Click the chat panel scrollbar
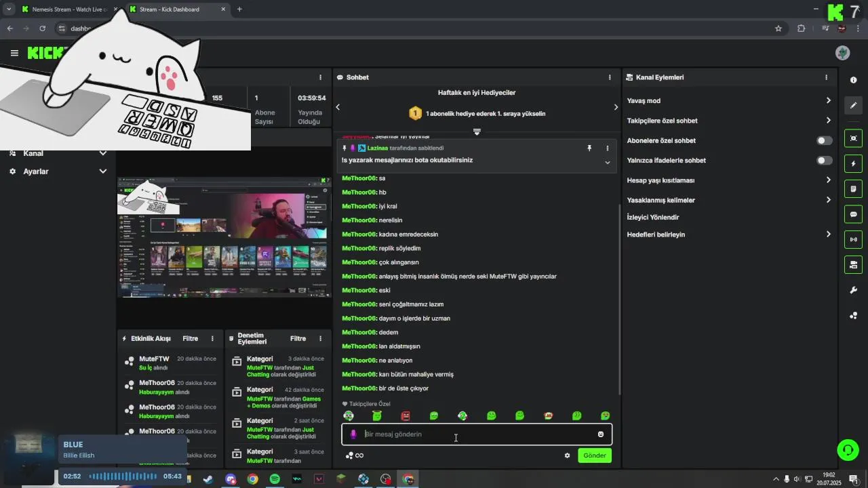868x488 pixels. click(x=620, y=298)
